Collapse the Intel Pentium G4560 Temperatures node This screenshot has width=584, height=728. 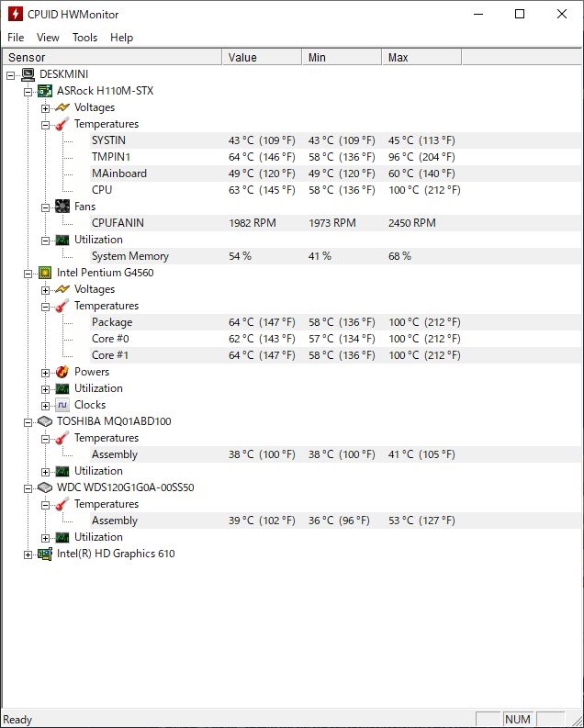45,307
